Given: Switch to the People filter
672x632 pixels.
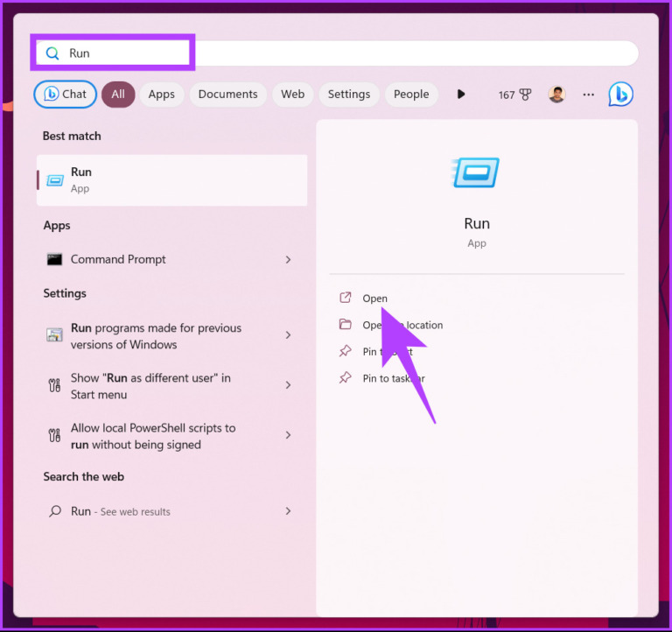Looking at the screenshot, I should [411, 94].
